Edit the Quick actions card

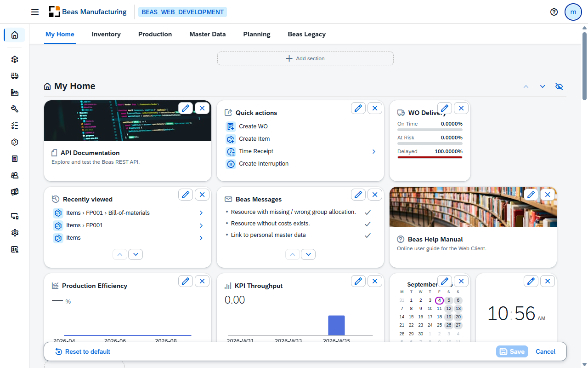point(358,108)
